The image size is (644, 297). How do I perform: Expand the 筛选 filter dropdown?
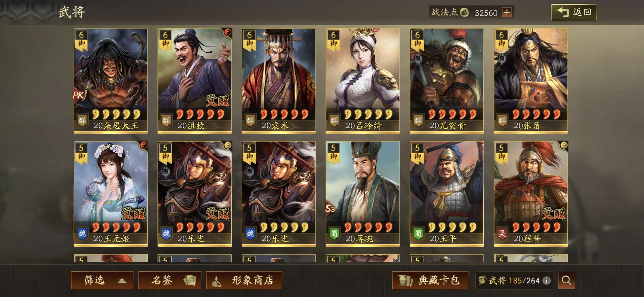coord(102,280)
